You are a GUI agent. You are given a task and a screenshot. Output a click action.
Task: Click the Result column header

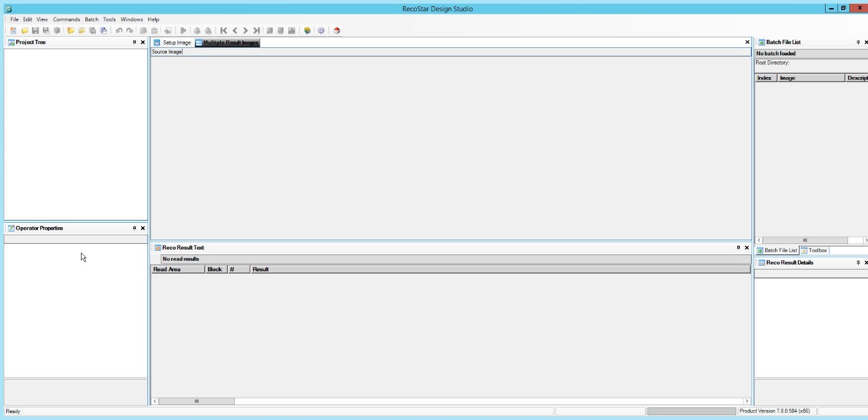point(500,269)
